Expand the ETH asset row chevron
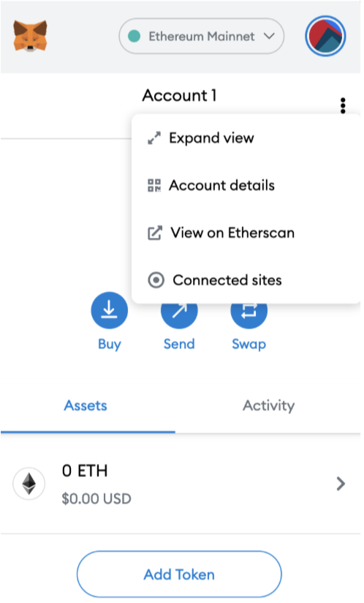The width and height of the screenshot is (364, 603). coord(341,484)
